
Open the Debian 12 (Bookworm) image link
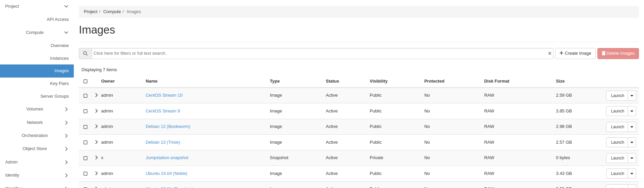168,127
